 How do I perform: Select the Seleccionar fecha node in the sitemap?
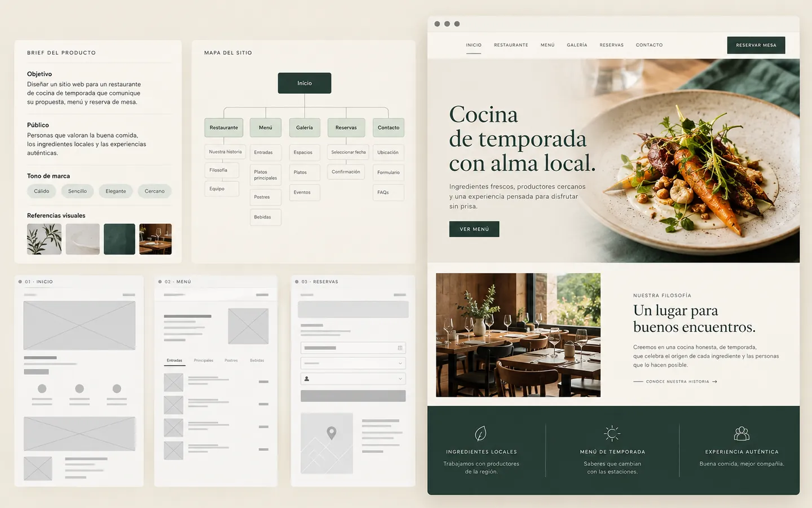pos(348,152)
